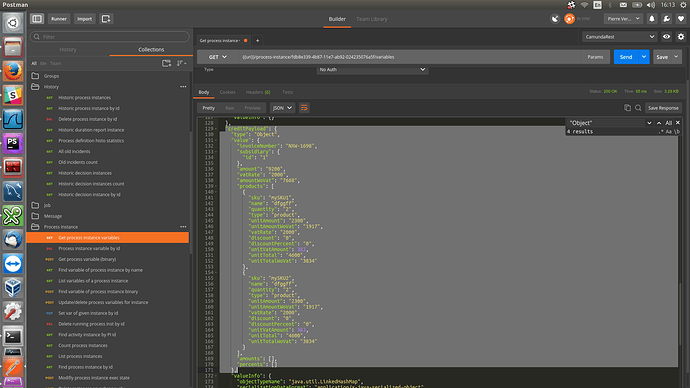Open the wrench settings icon
Image resolution: width=690 pixels, height=388 pixels.
coord(667,19)
